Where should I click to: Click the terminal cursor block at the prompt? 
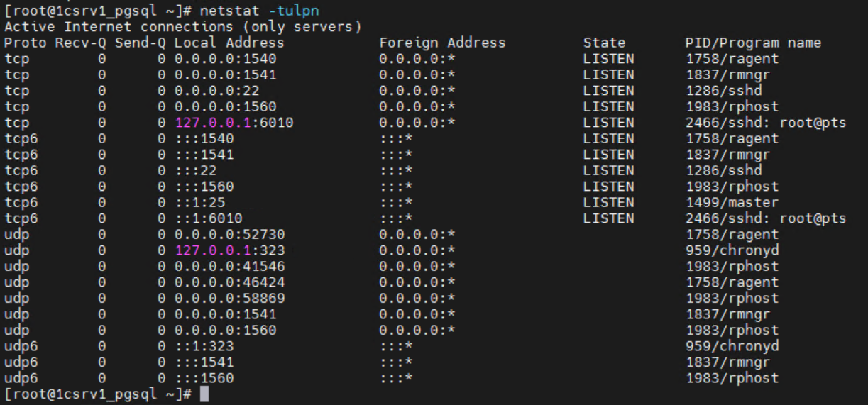pos(204,394)
